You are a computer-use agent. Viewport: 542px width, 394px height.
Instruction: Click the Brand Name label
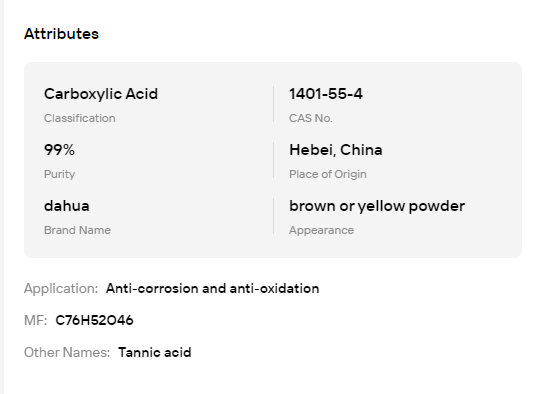coord(77,230)
